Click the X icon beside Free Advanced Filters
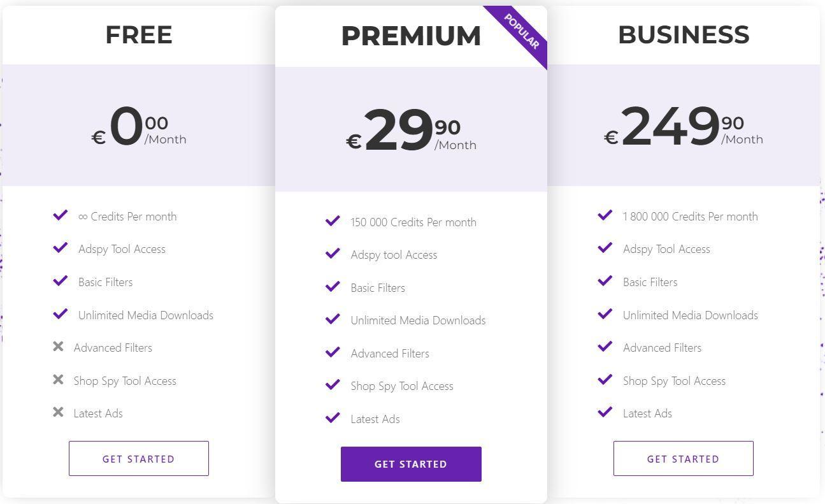 (58, 347)
